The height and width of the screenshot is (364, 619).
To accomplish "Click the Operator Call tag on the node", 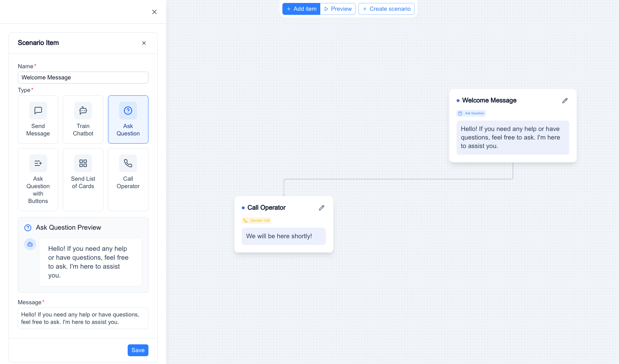I will pyautogui.click(x=256, y=220).
